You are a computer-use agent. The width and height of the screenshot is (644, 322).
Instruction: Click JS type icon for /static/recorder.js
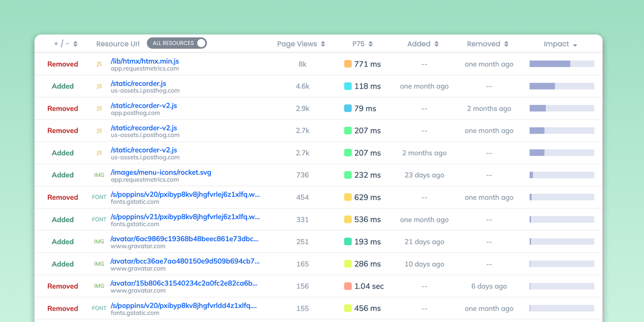[x=99, y=86]
